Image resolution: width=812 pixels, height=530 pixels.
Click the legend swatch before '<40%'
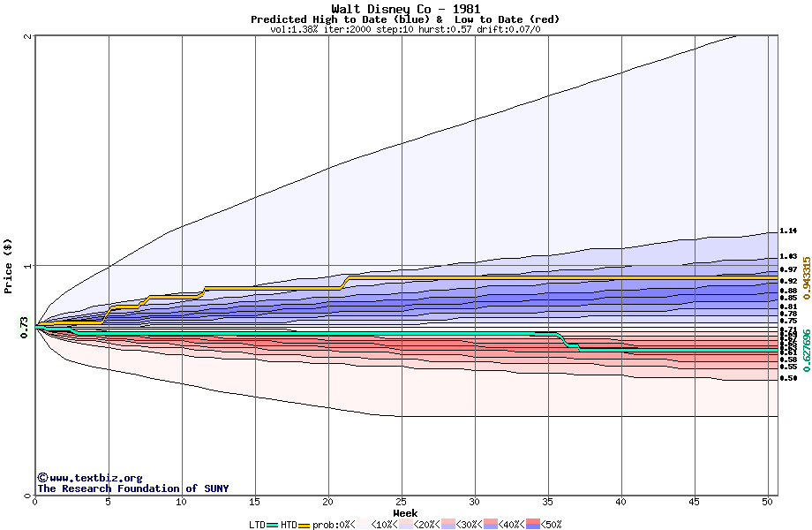(x=491, y=524)
